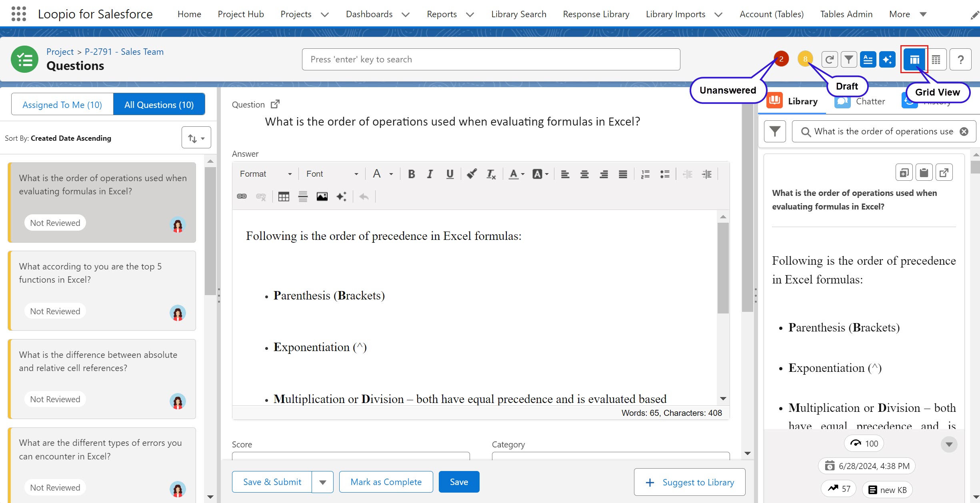This screenshot has height=503, width=980.
Task: Open question in new window icon
Action: tap(275, 104)
